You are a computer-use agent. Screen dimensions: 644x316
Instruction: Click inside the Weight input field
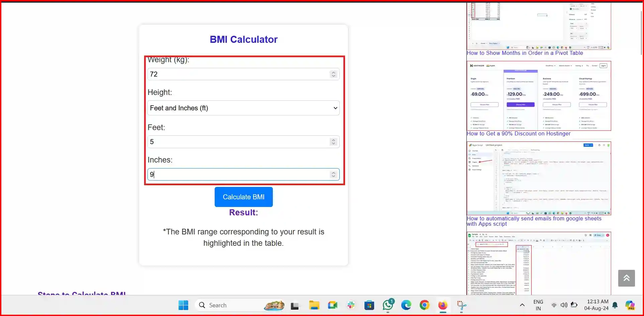(234, 74)
